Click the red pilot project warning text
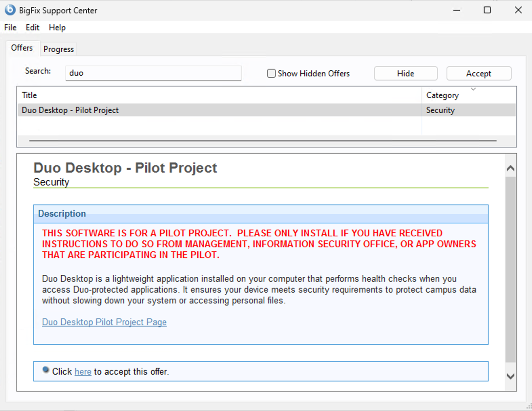532x411 pixels. [x=259, y=244]
